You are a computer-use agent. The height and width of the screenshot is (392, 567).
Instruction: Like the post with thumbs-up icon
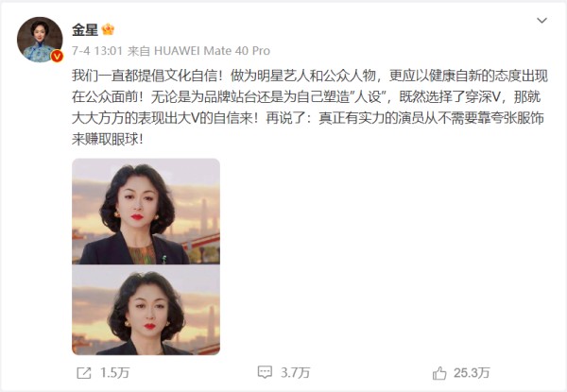pos(439,373)
